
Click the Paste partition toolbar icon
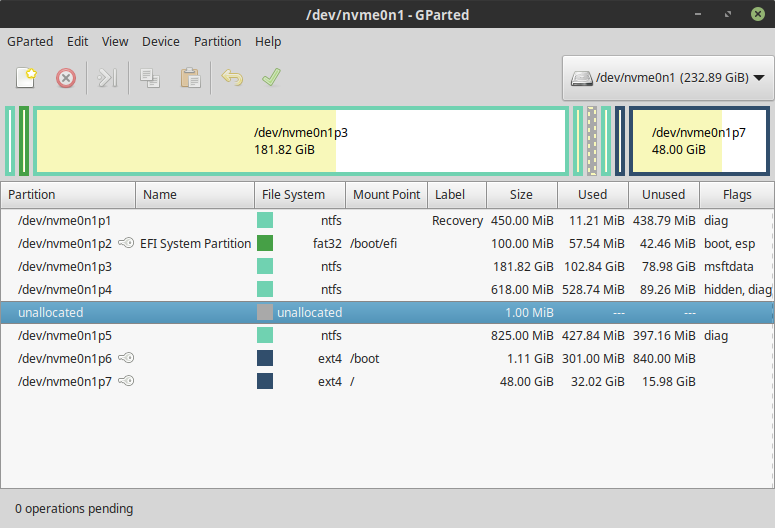190,78
